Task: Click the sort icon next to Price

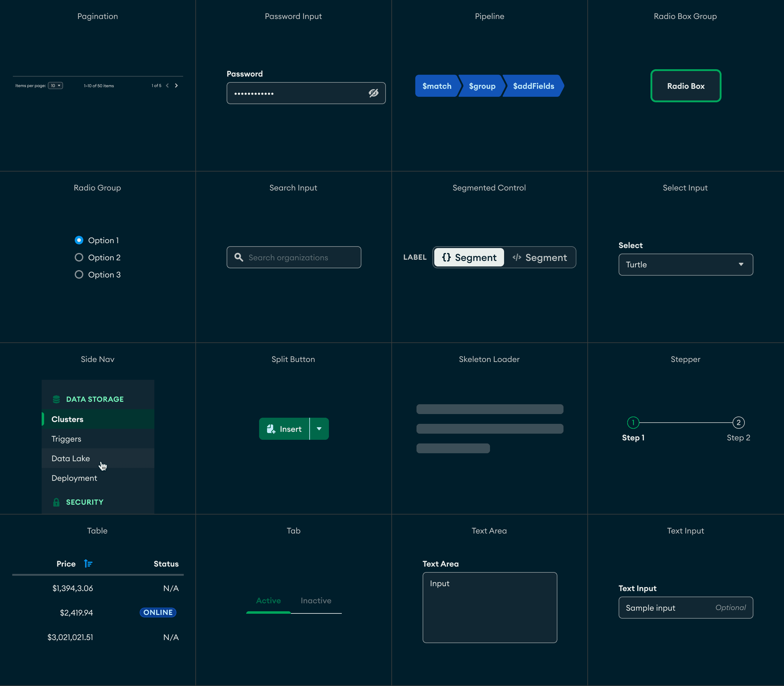Action: (x=88, y=563)
